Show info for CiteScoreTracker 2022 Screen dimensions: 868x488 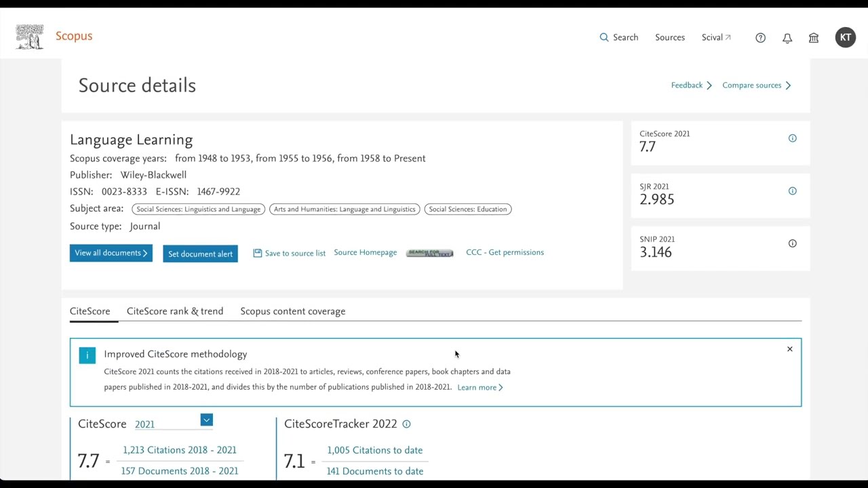click(x=406, y=424)
